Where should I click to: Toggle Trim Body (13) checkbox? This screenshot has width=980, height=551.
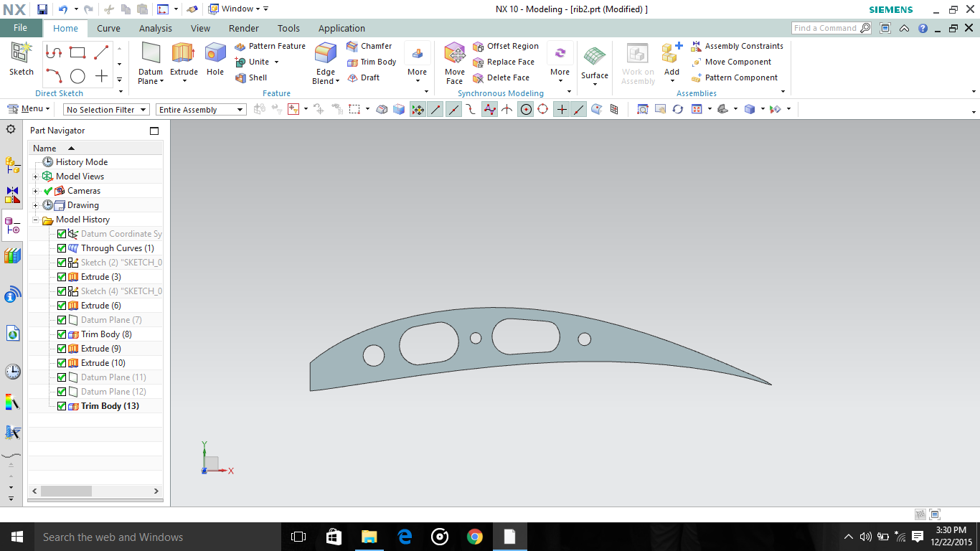[x=62, y=406]
